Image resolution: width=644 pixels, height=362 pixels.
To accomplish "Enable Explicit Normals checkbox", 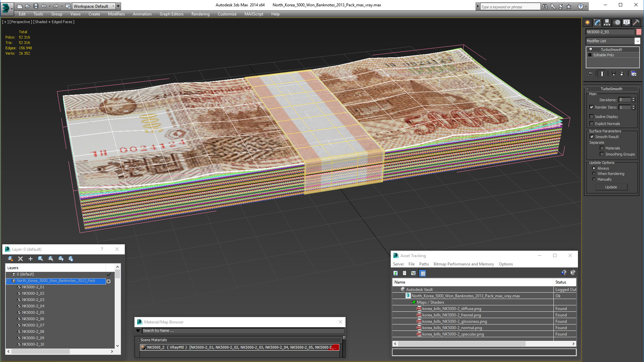I will click(x=592, y=124).
